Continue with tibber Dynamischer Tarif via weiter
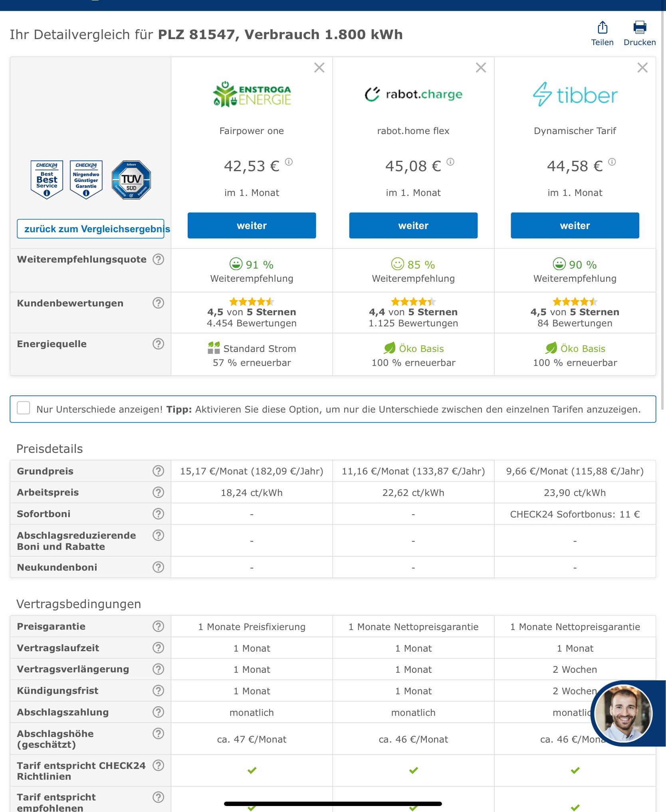The image size is (666, 812). pyautogui.click(x=575, y=225)
